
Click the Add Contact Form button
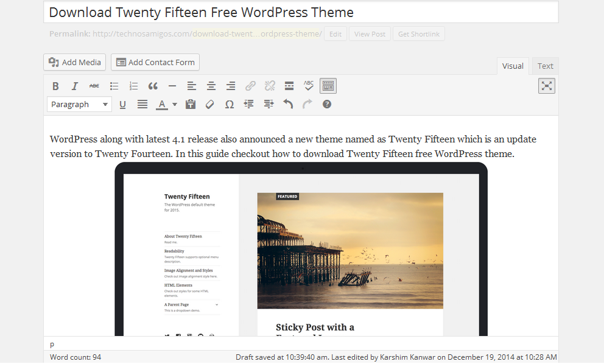click(155, 63)
